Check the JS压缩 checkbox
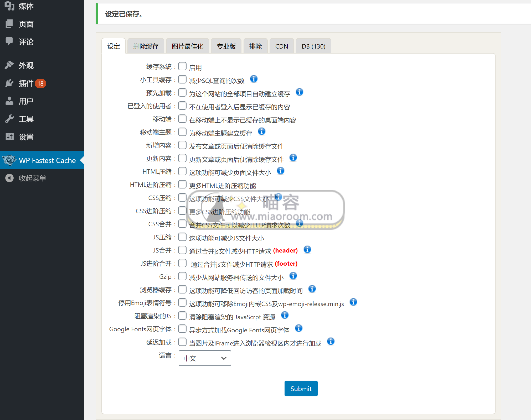 (x=182, y=237)
